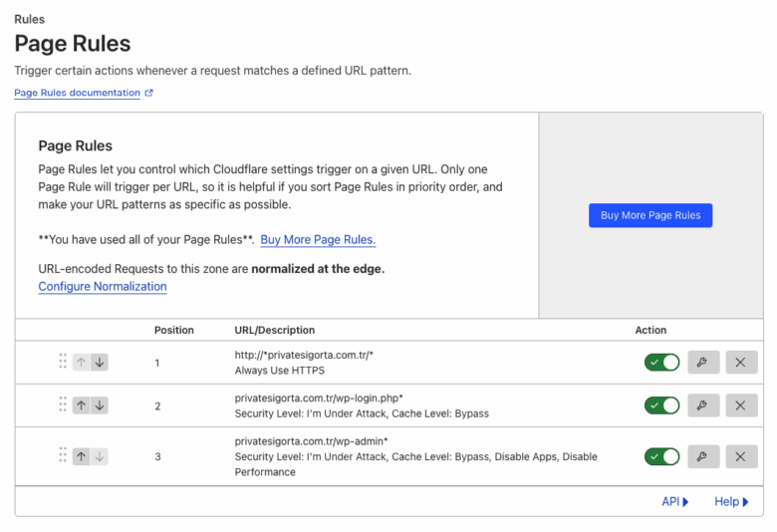The width and height of the screenshot is (777, 532).
Task: Click the blue Buy More Page Rules button
Action: click(x=650, y=215)
